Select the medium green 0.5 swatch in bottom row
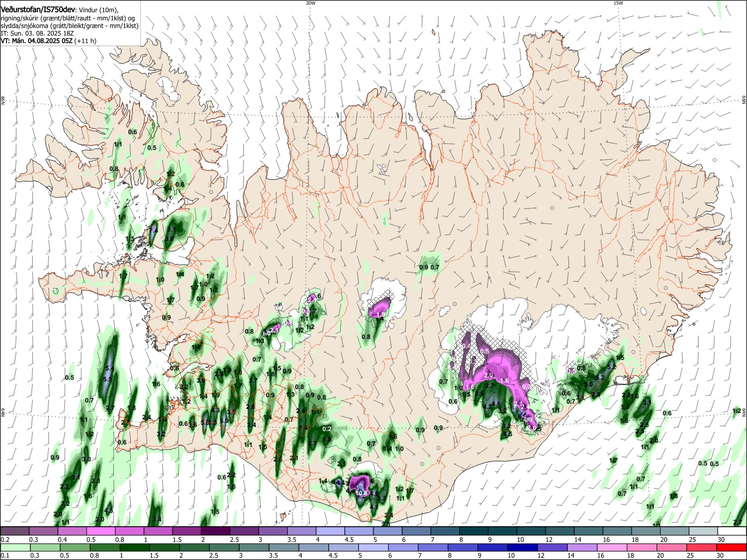The image size is (747, 560). (75, 547)
